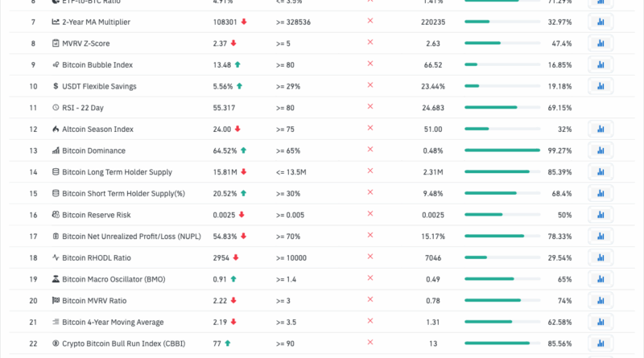Click the clock icon beside RSI - 22 Day
The width and height of the screenshot is (644, 358).
click(55, 108)
